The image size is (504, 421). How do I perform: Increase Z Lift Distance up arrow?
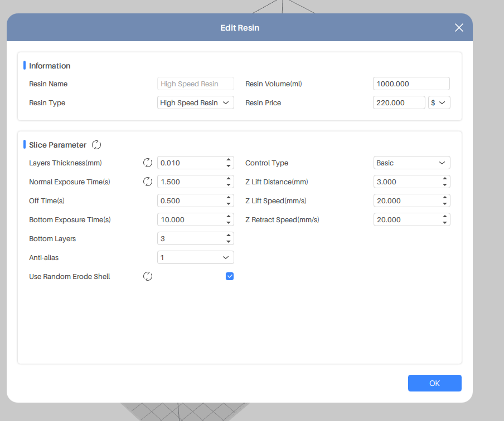pos(444,179)
